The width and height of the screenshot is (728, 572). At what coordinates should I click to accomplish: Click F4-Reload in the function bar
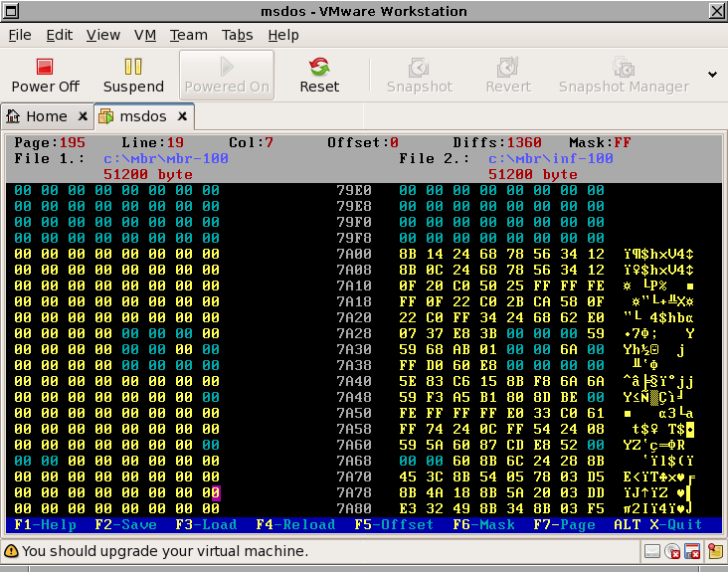click(295, 524)
